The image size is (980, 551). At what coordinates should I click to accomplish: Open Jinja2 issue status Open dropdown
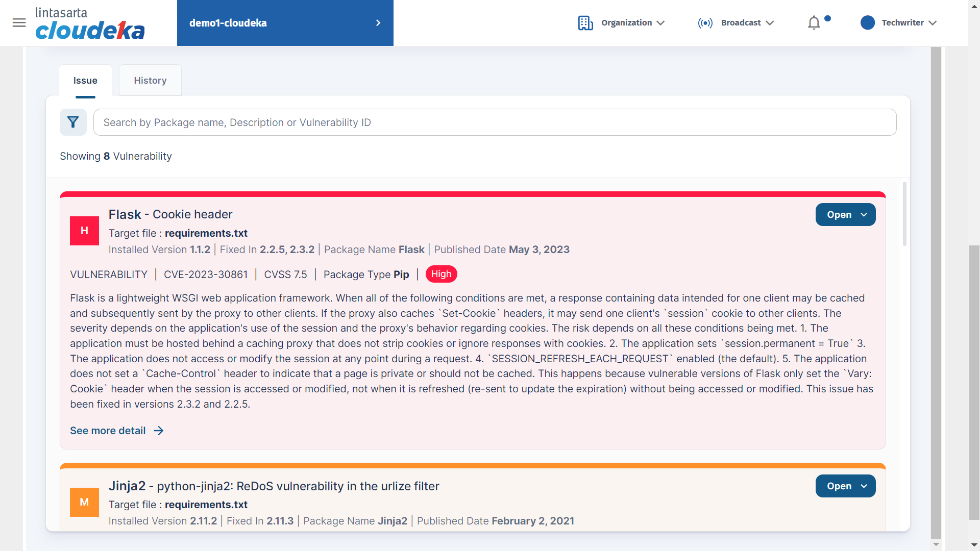click(845, 486)
